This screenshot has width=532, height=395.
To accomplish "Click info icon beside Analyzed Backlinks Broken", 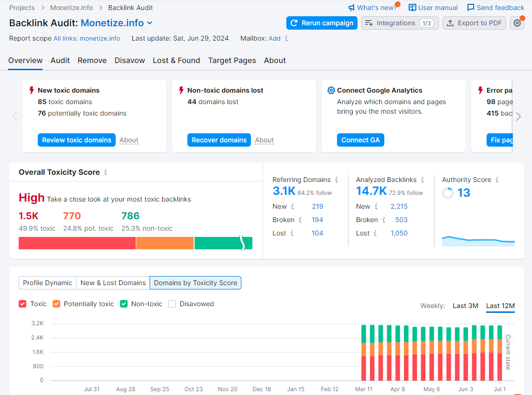I will pos(384,220).
